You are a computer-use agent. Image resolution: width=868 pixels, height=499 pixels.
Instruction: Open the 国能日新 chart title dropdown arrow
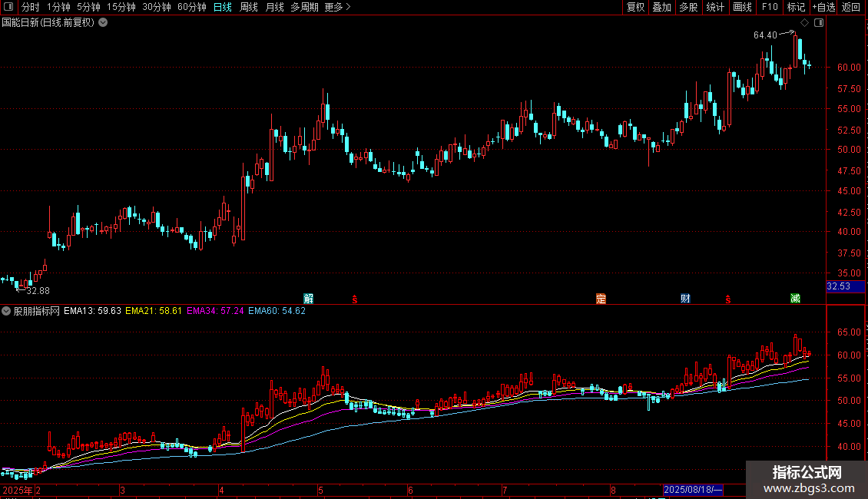pyautogui.click(x=103, y=23)
